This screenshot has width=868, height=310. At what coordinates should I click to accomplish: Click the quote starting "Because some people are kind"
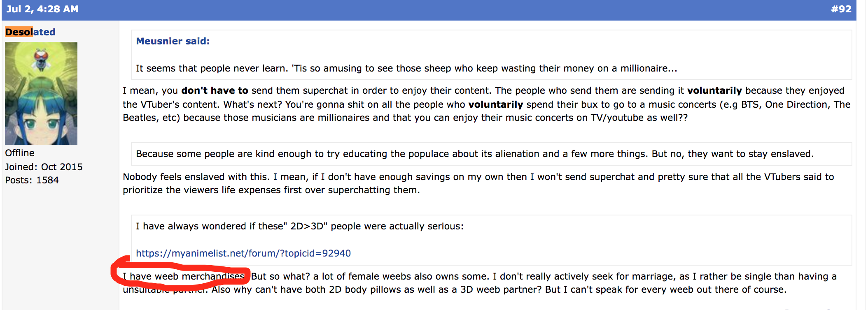(x=474, y=154)
